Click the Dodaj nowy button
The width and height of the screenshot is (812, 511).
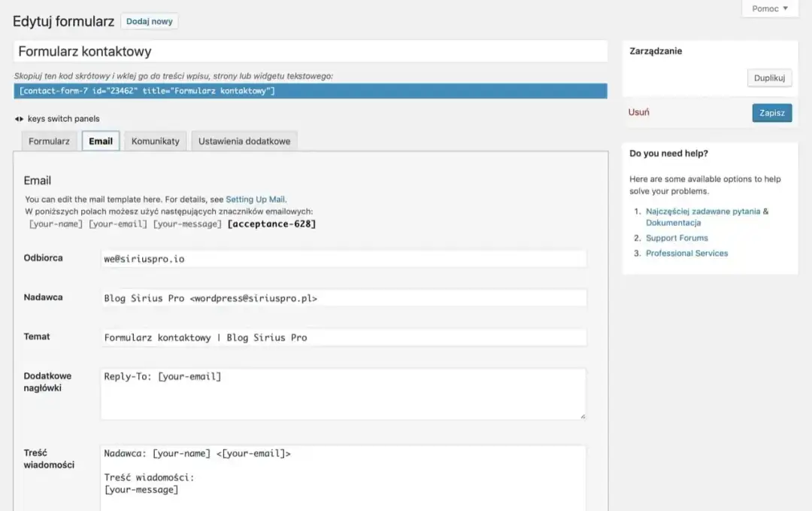click(149, 21)
